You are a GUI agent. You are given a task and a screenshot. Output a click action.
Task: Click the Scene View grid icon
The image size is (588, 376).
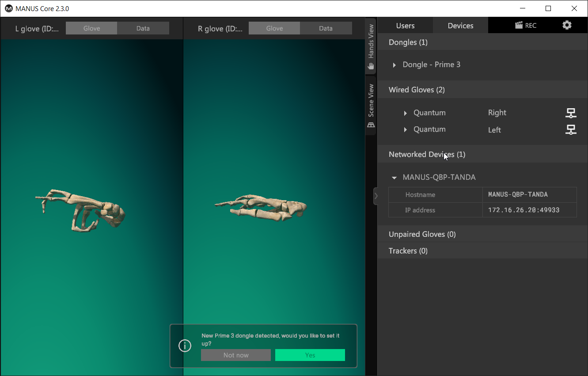(x=371, y=125)
